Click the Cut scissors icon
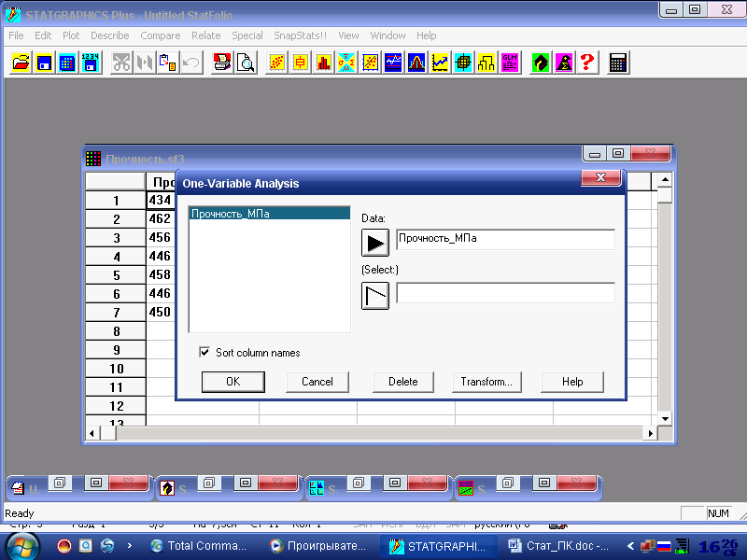747x560 pixels. tap(121, 63)
